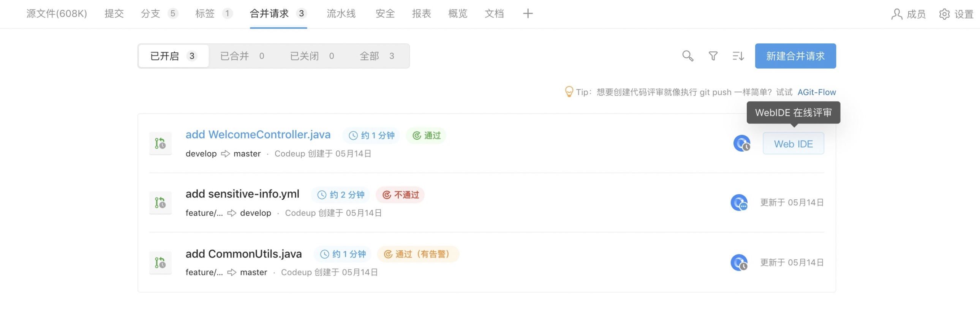Open the 设置 gear settings
Viewport: 980px width, 316px height.
[x=956, y=14]
